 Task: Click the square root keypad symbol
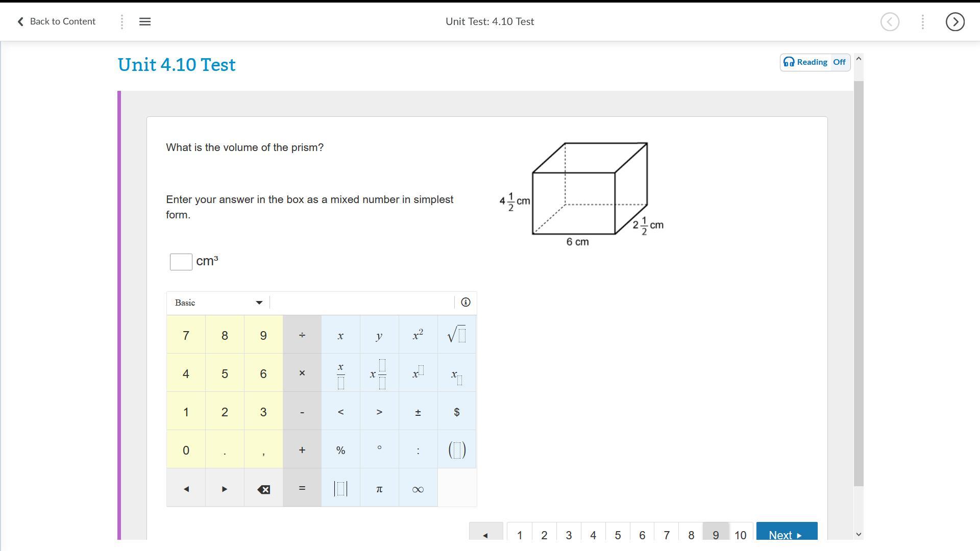pos(457,335)
